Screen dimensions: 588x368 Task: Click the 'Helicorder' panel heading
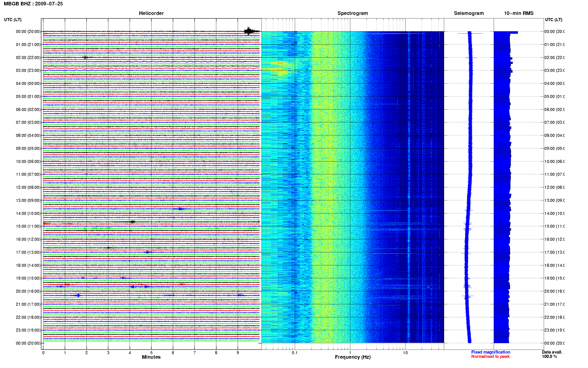151,13
